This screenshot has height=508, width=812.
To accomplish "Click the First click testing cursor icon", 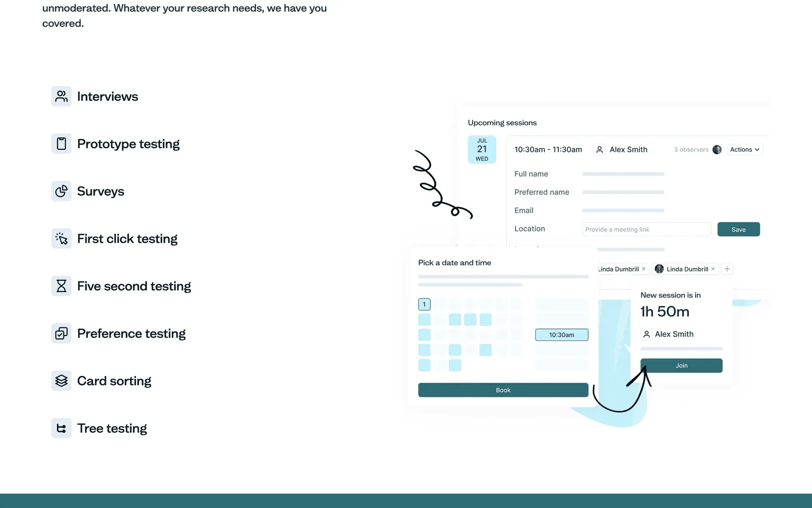I will tap(61, 239).
